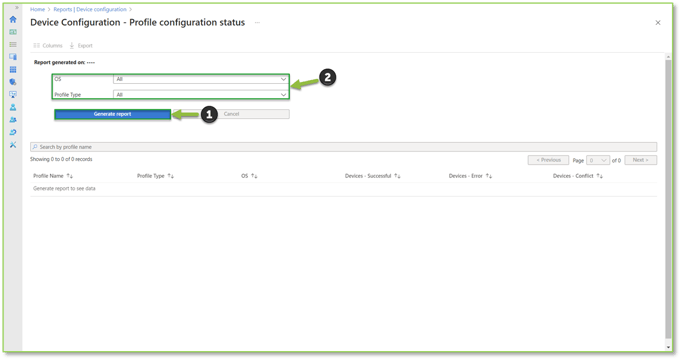This screenshot has width=681, height=360.
Task: Open the Users icon in sidebar
Action: click(13, 107)
